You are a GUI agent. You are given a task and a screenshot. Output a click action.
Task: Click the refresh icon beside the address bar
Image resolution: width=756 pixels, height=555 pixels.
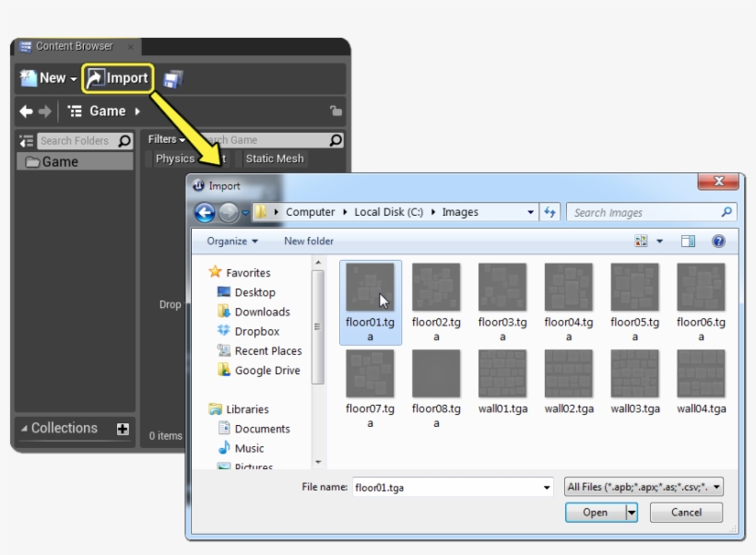pos(550,211)
